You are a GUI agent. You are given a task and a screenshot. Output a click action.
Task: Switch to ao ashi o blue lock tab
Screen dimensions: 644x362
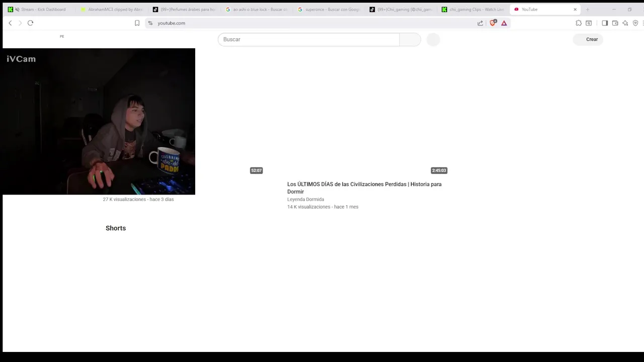coord(257,9)
